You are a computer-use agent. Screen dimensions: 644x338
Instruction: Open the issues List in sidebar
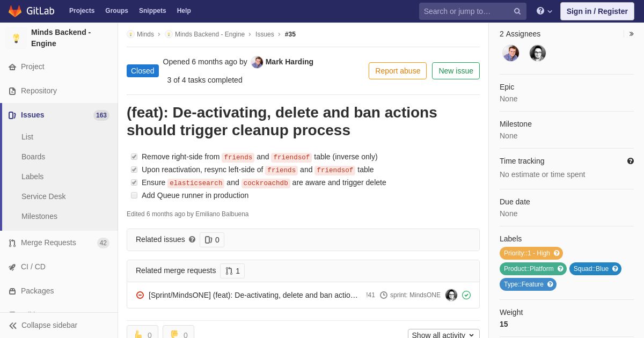[27, 137]
